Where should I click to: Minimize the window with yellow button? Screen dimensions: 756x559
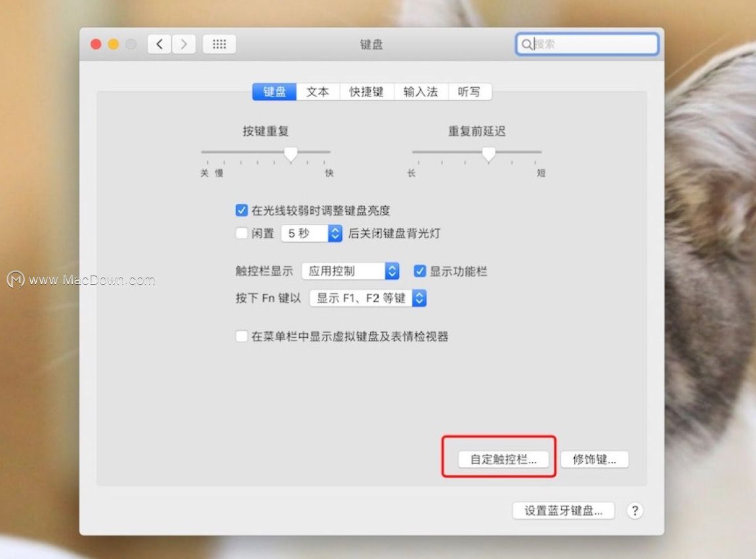[x=114, y=45]
